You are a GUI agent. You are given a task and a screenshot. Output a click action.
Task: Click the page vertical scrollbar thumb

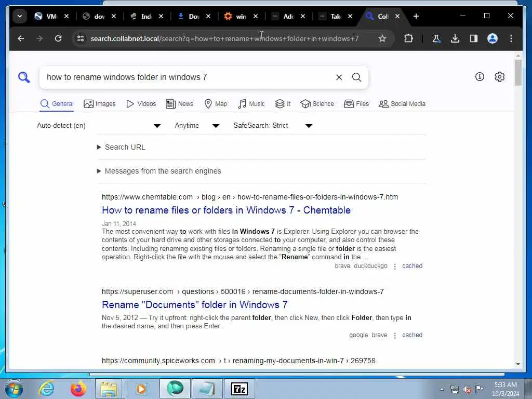pos(518,73)
